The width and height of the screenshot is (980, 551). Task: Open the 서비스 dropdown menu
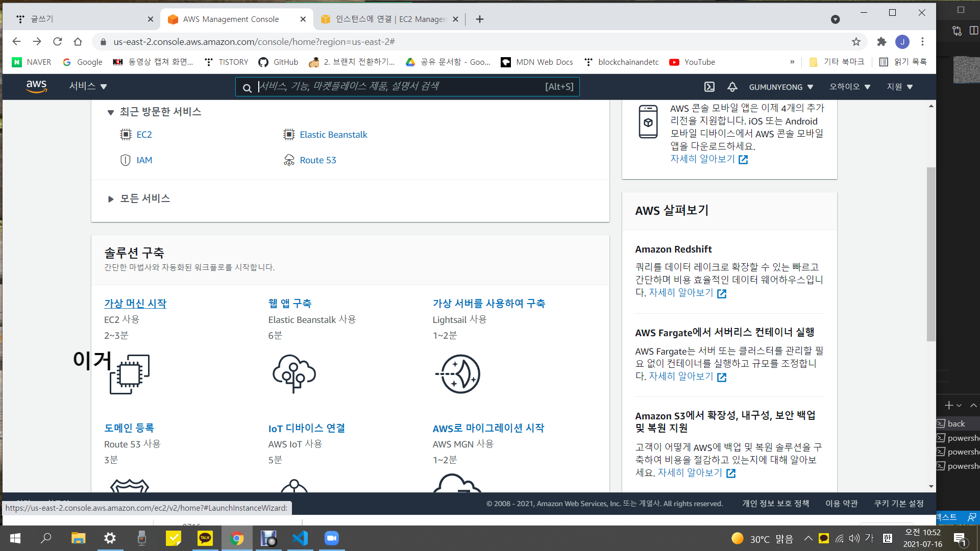pos(88,86)
